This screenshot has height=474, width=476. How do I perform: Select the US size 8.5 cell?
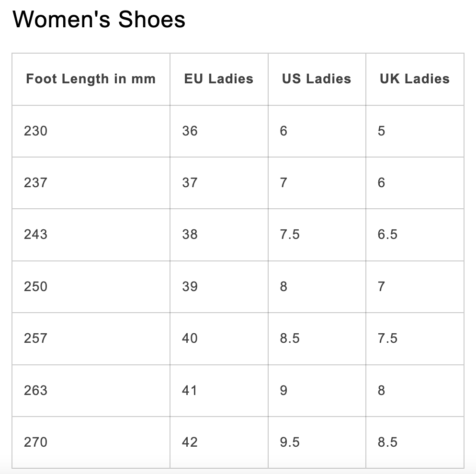point(317,339)
